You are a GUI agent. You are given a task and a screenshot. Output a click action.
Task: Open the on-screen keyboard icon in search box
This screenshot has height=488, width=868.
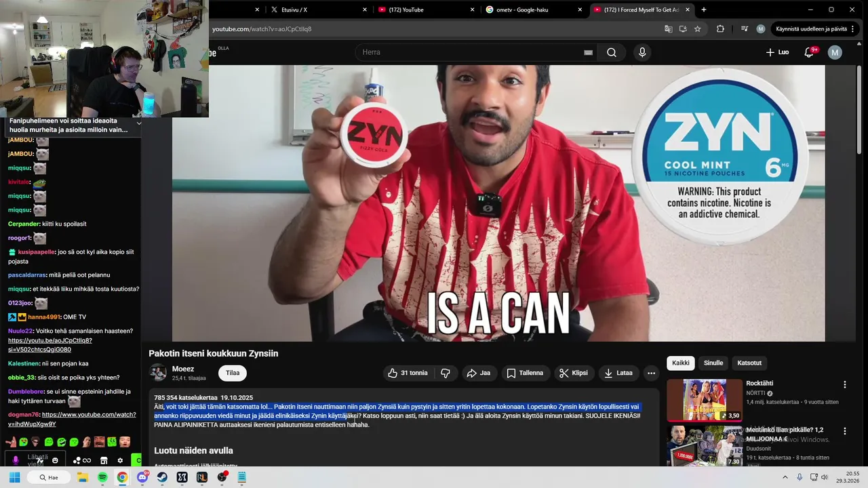point(588,52)
